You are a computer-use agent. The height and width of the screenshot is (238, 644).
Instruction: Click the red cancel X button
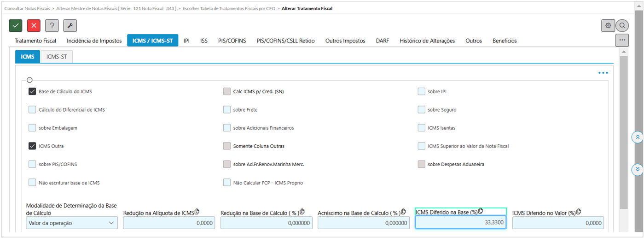click(x=34, y=26)
